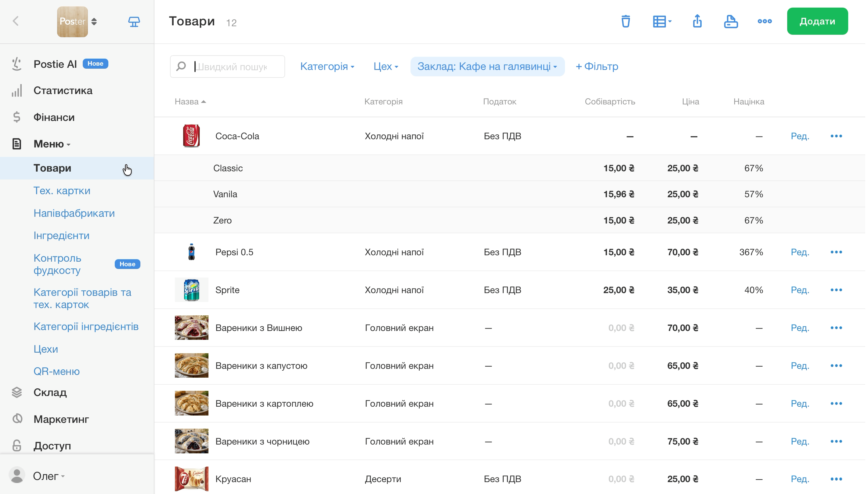Click the Додати green button

pyautogui.click(x=817, y=21)
